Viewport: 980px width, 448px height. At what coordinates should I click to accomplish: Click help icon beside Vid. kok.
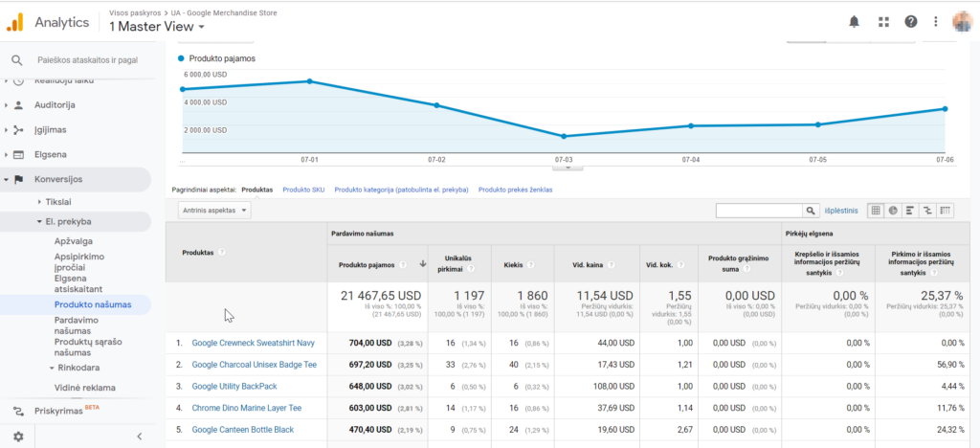pos(680,264)
